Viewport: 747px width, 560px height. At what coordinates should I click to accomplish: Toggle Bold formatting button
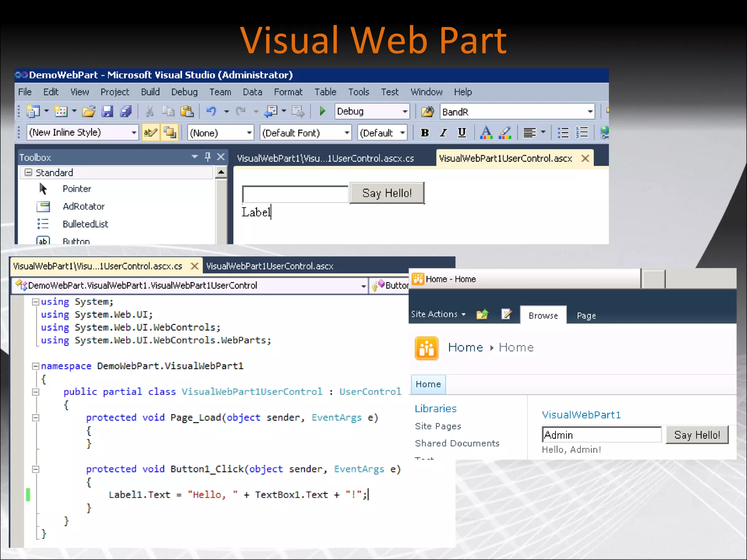[425, 133]
